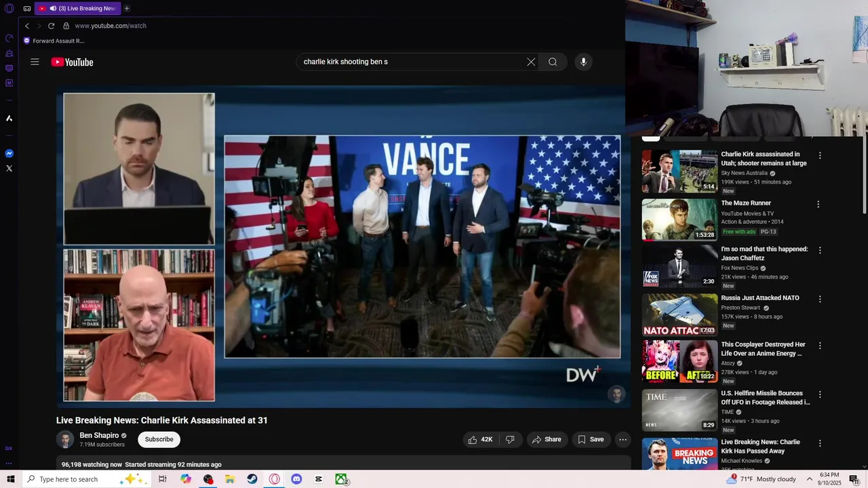Open the GX icon at the sidebar bottom
868x488 pixels.
[x=9, y=448]
